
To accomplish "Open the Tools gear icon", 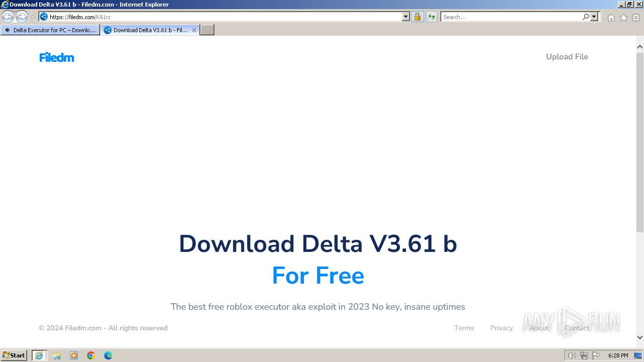I will [636, 18].
